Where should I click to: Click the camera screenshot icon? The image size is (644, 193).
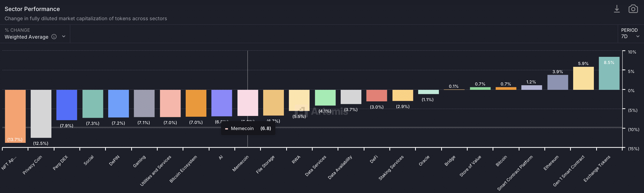[x=633, y=9]
